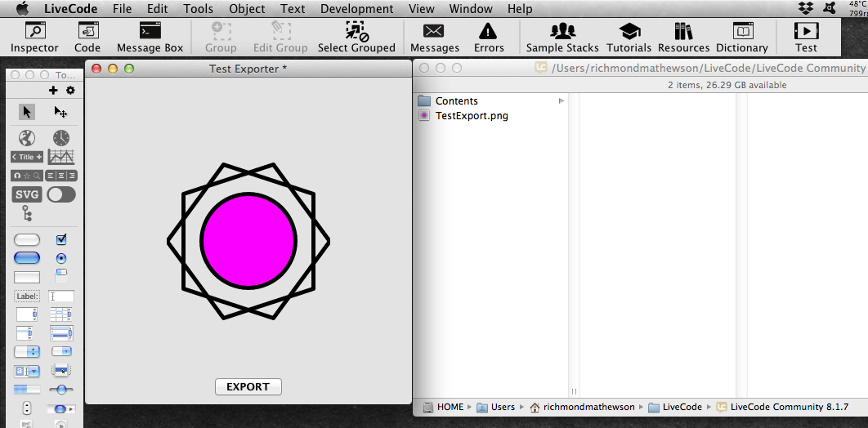
Task: Select the radio button control in the palette
Action: tap(61, 258)
